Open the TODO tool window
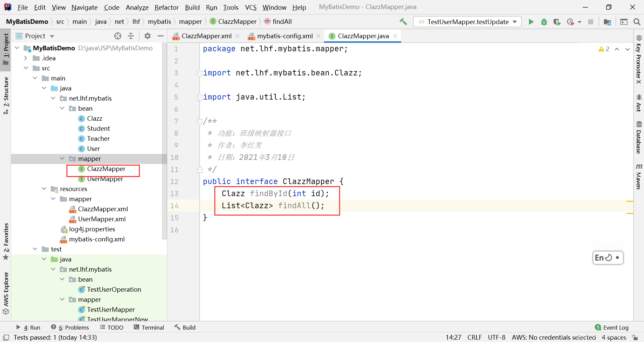 (112, 327)
